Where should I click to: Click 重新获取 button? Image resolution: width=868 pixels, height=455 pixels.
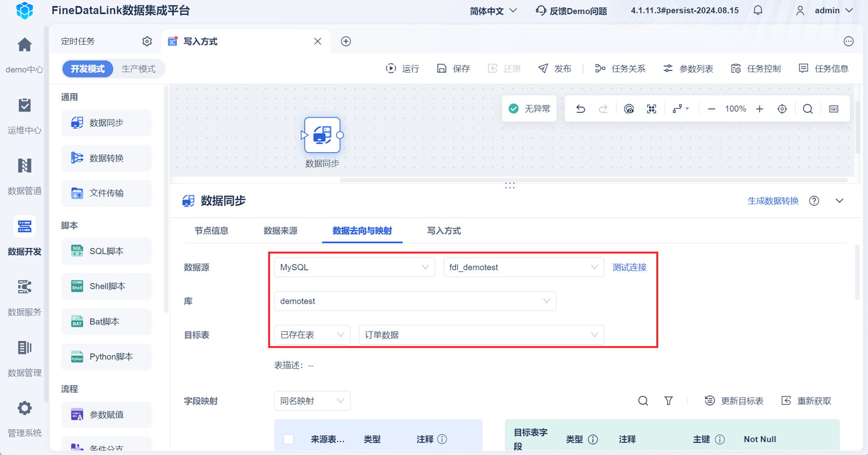(806, 401)
